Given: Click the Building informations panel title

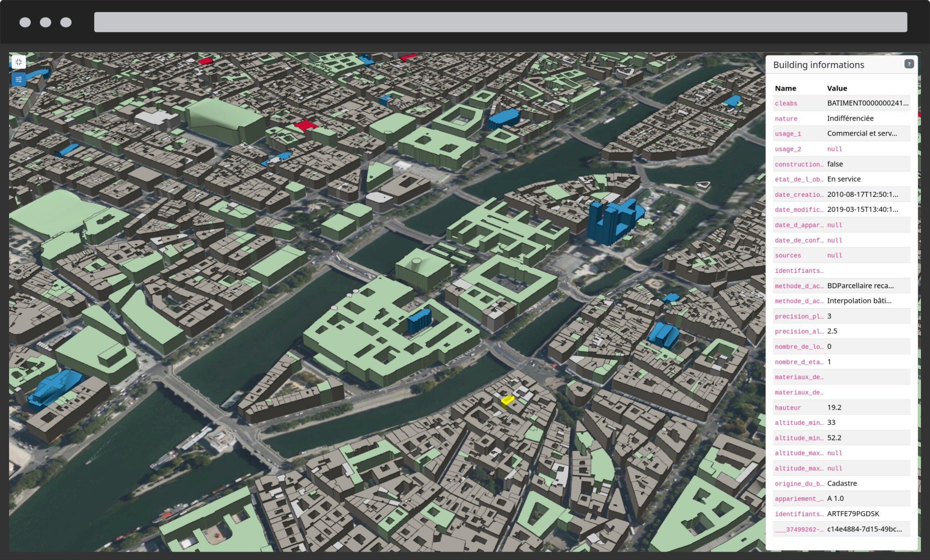Looking at the screenshot, I should coord(818,65).
